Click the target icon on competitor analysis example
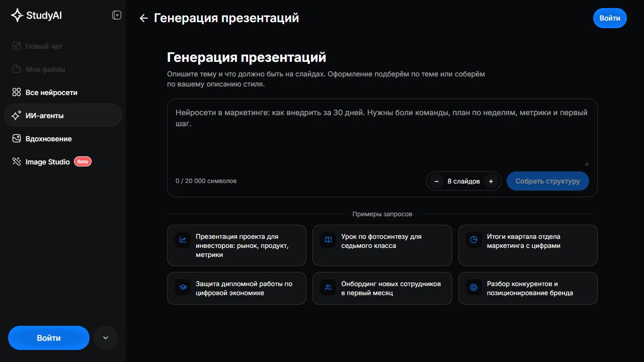 (x=473, y=287)
